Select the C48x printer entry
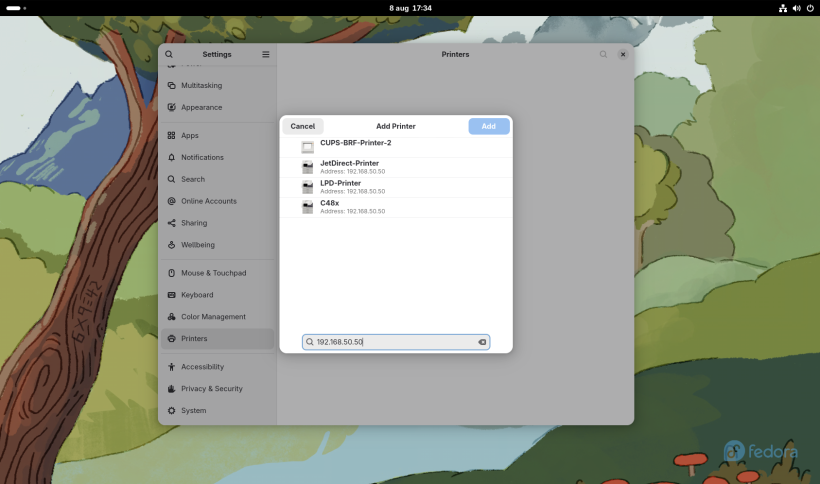This screenshot has width=820, height=484. pos(396,207)
